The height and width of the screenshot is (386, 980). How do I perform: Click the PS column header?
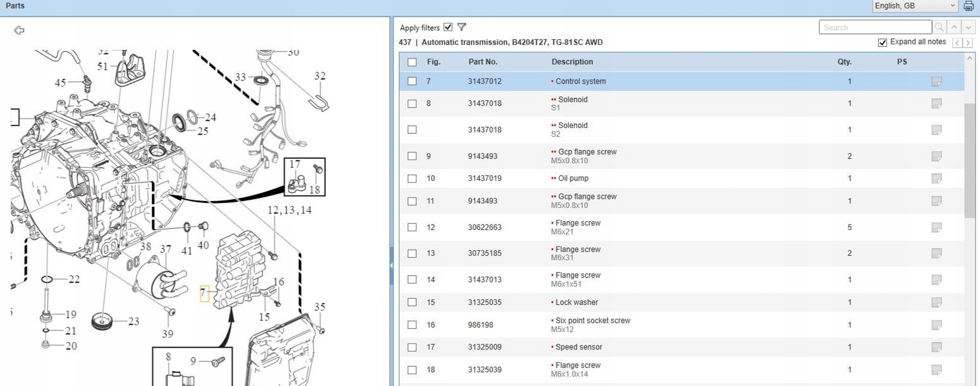click(902, 62)
